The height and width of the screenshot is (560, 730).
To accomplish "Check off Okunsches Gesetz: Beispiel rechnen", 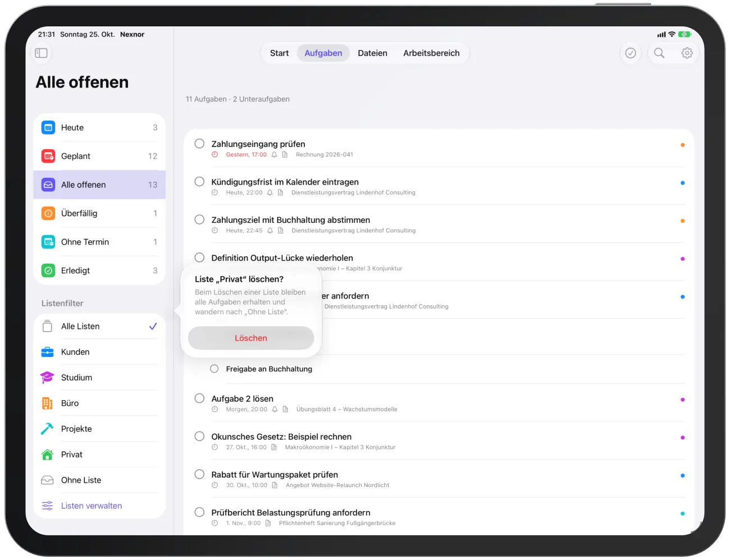I will pyautogui.click(x=199, y=437).
